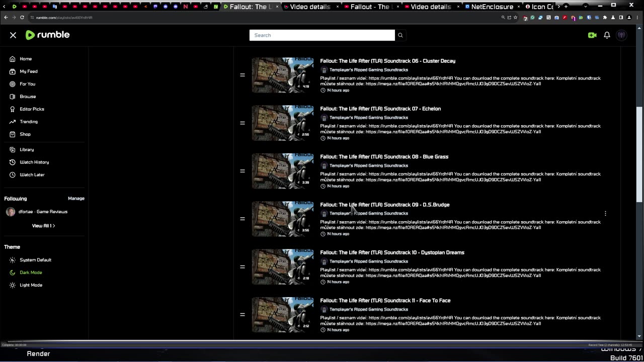Reload the page in the browser
This screenshot has width=644, height=362.
(x=22, y=18)
